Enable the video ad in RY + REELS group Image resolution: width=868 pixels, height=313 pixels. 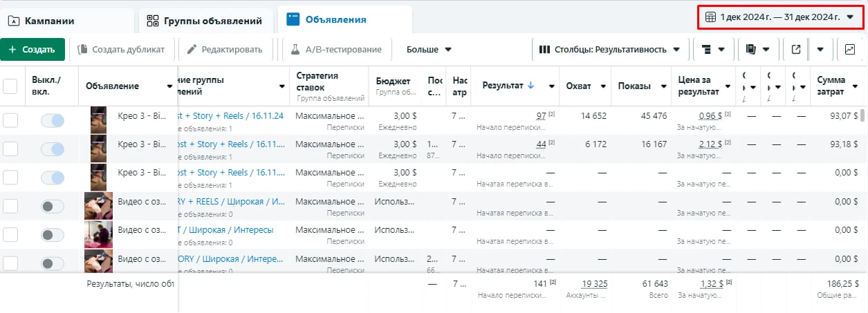(x=53, y=206)
